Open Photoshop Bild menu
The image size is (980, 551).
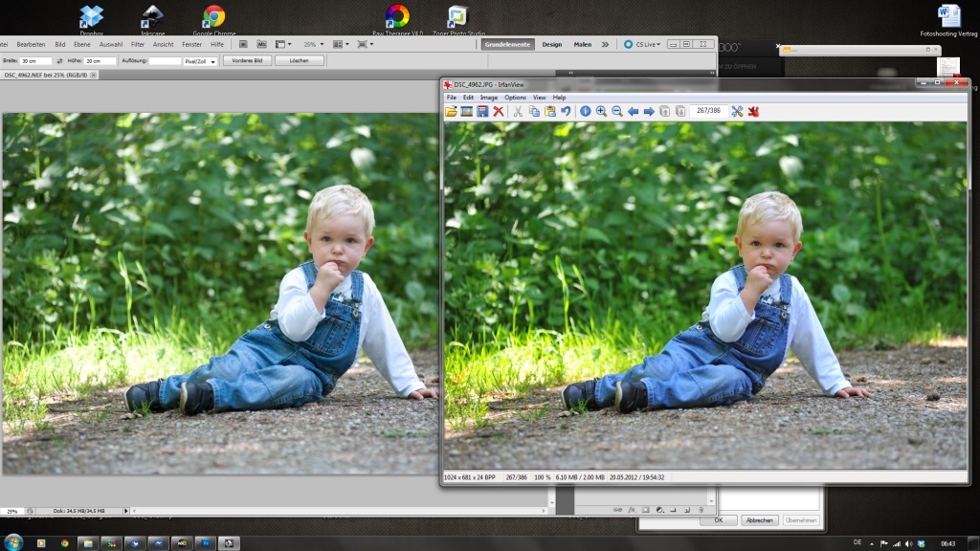click(x=60, y=44)
